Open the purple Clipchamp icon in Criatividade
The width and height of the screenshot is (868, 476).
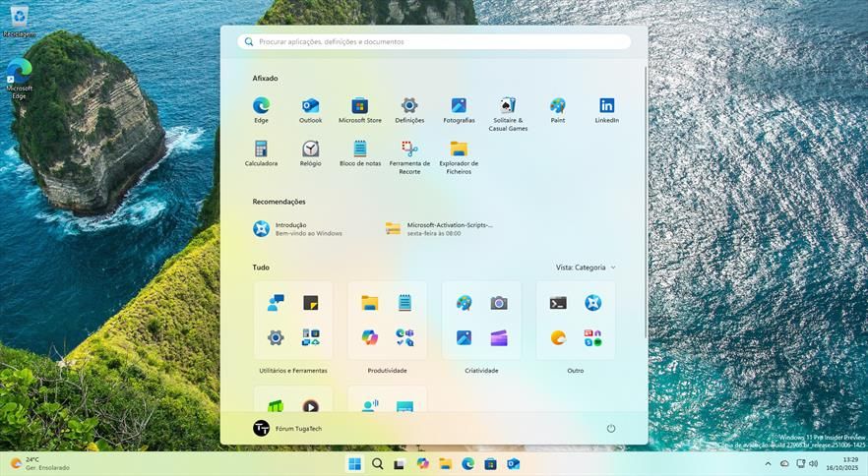tap(499, 337)
